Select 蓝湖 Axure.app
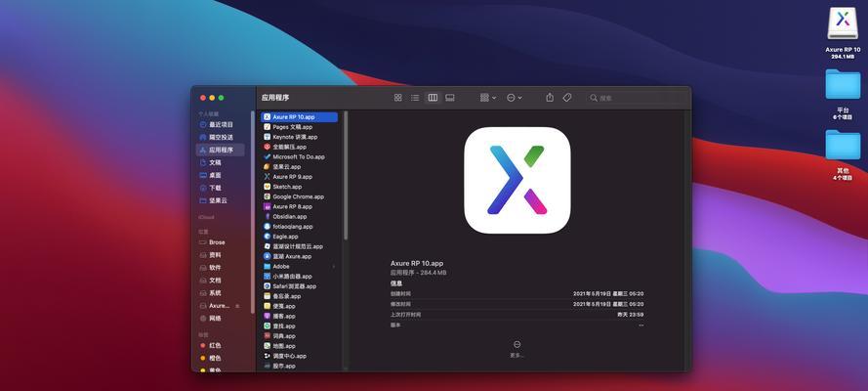 (300, 256)
